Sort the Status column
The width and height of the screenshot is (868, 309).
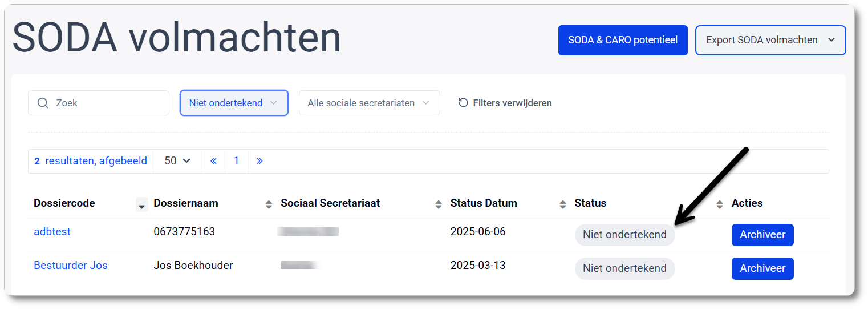click(719, 204)
